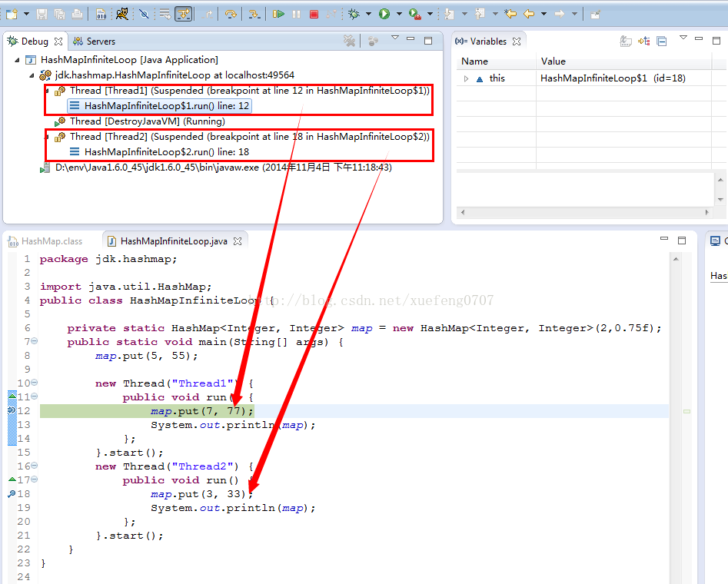Click the editor overview ruler marker
This screenshot has width=728, height=584.
tap(687, 411)
